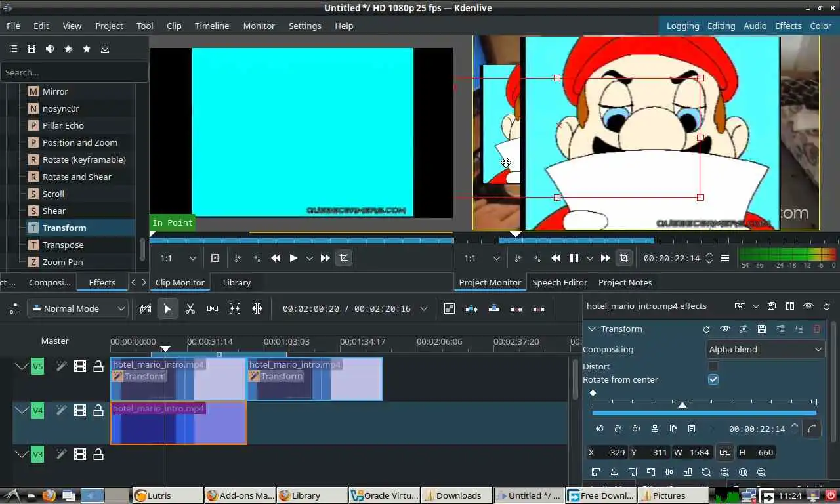This screenshot has height=504, width=840.
Task: Click Insert clip zone in timeline
Action: [472, 308]
